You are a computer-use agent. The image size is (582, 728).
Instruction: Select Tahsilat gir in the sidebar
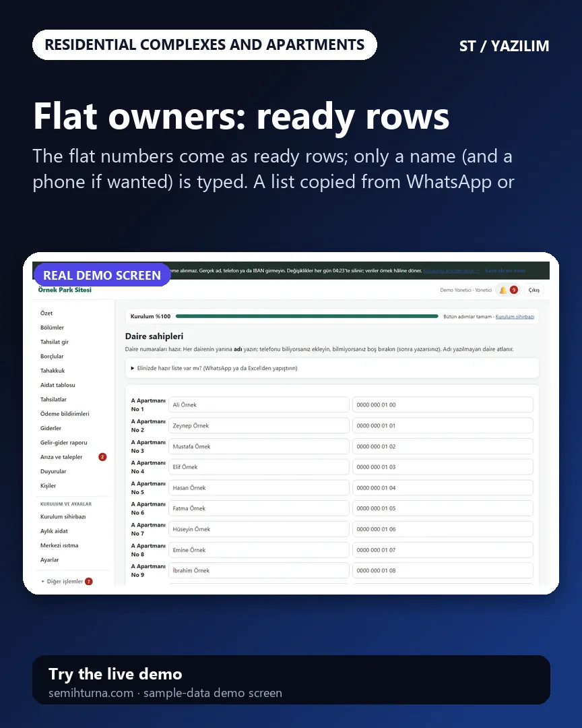(x=55, y=342)
